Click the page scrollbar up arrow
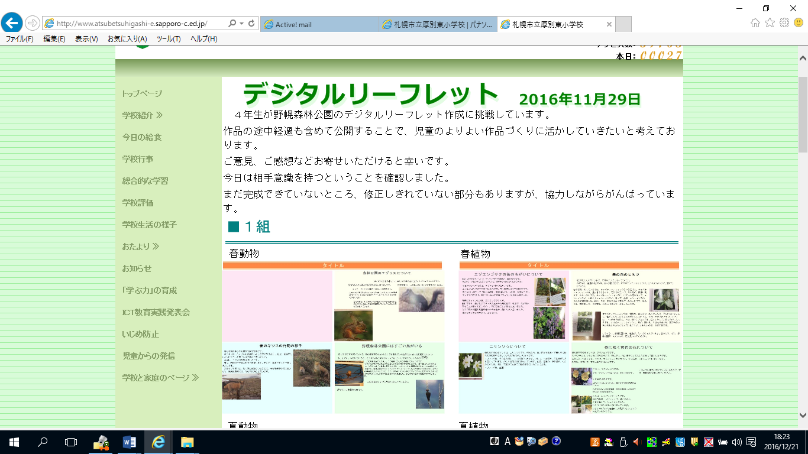Screen dimensions: 808x454 click(803, 57)
